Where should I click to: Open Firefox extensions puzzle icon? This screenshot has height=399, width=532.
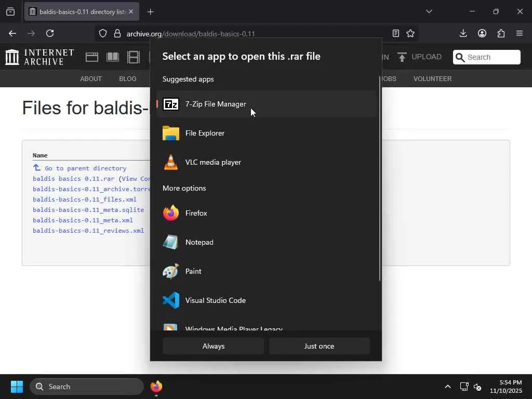tap(501, 33)
